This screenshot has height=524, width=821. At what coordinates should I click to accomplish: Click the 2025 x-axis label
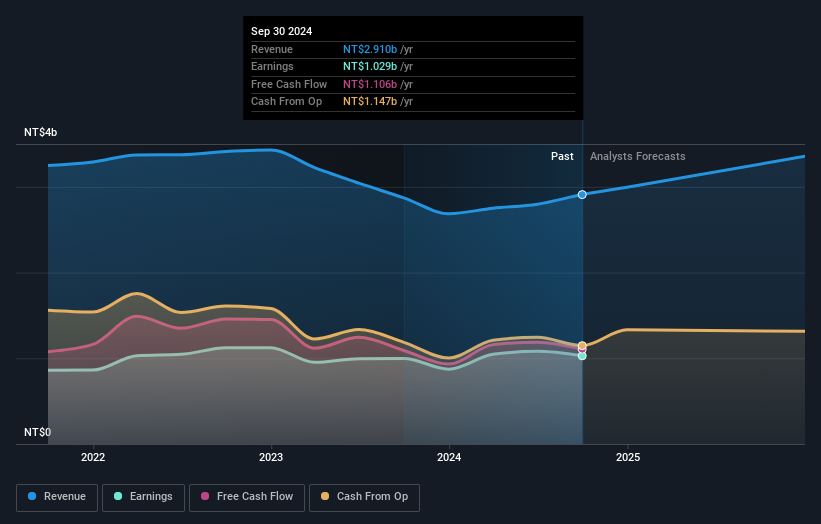(628, 457)
